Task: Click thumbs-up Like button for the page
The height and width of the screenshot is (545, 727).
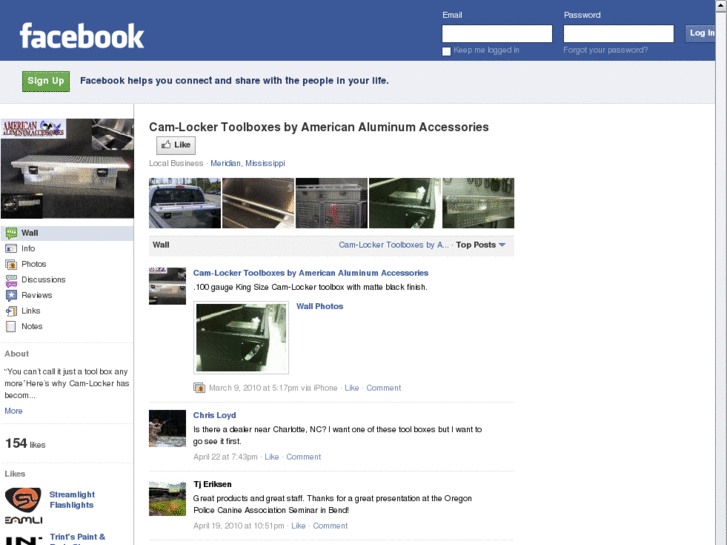Action: coord(176,145)
